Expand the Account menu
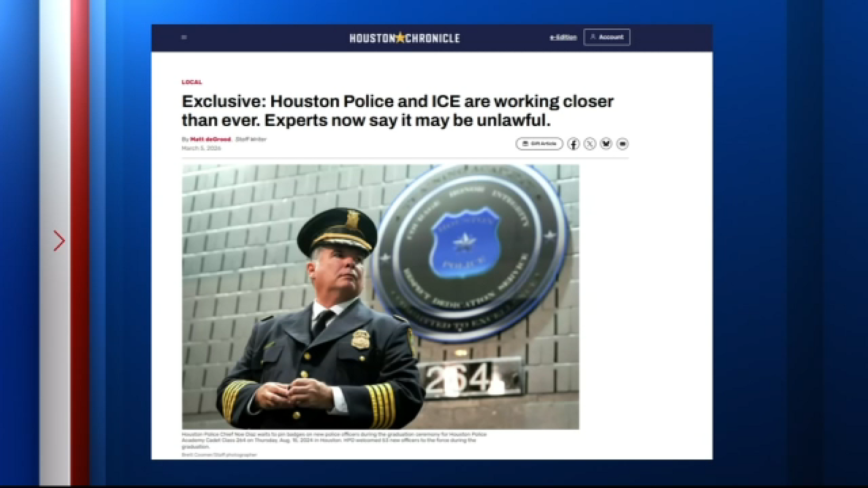The height and width of the screenshot is (488, 868). pyautogui.click(x=607, y=37)
